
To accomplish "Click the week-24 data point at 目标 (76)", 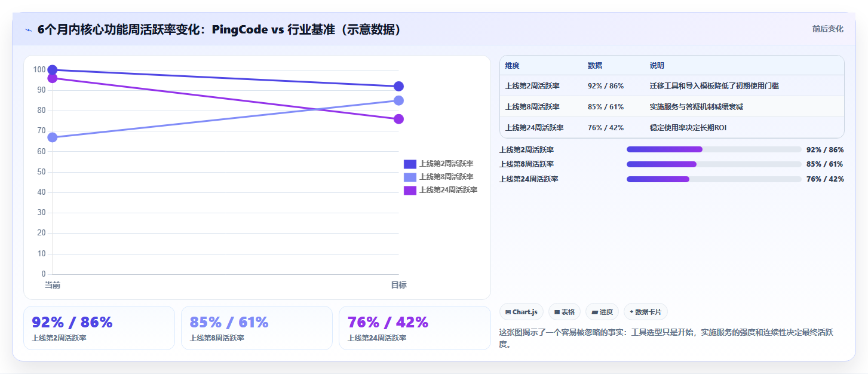I will tap(398, 119).
